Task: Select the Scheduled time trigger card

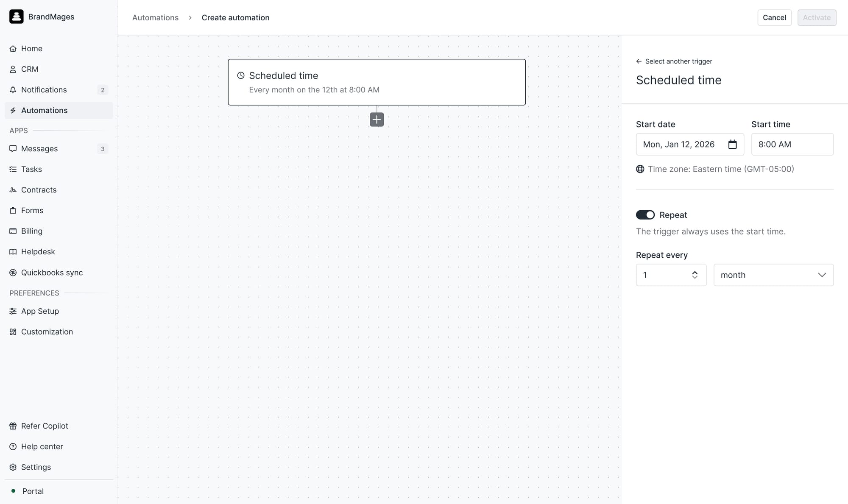Action: 377,82
